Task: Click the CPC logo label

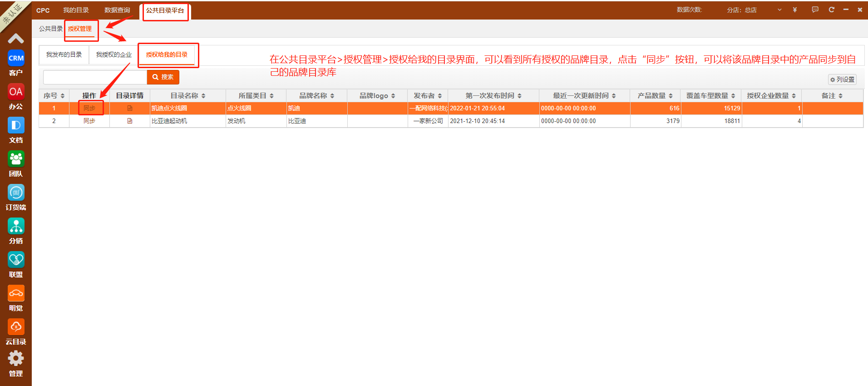Action: pos(43,10)
